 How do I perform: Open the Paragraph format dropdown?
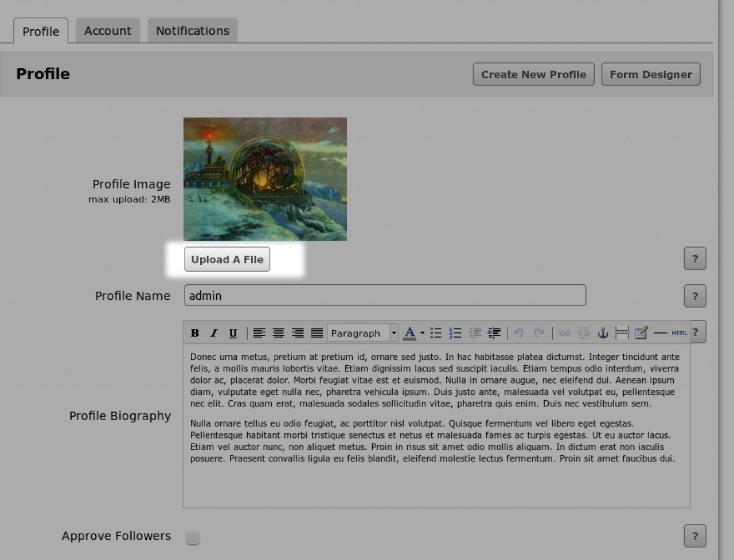362,333
